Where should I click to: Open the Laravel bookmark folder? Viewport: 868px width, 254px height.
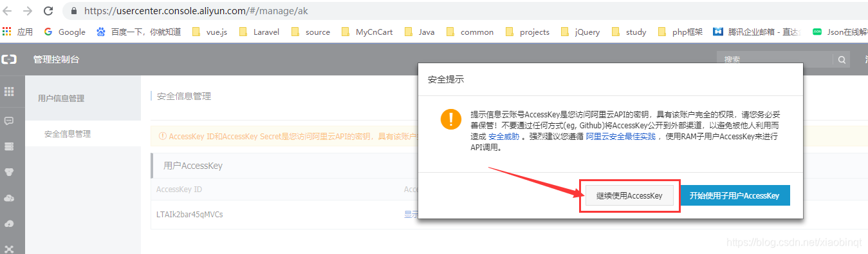tap(259, 32)
